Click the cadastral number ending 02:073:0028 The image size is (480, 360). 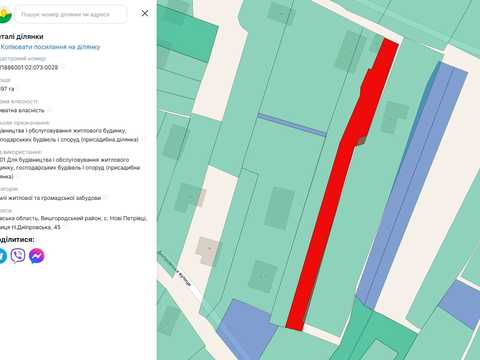[29, 67]
